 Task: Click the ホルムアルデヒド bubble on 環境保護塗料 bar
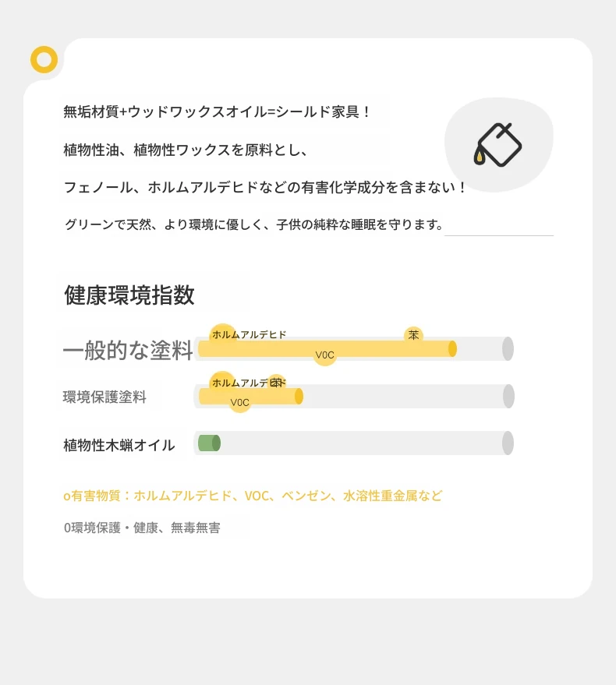coord(222,383)
